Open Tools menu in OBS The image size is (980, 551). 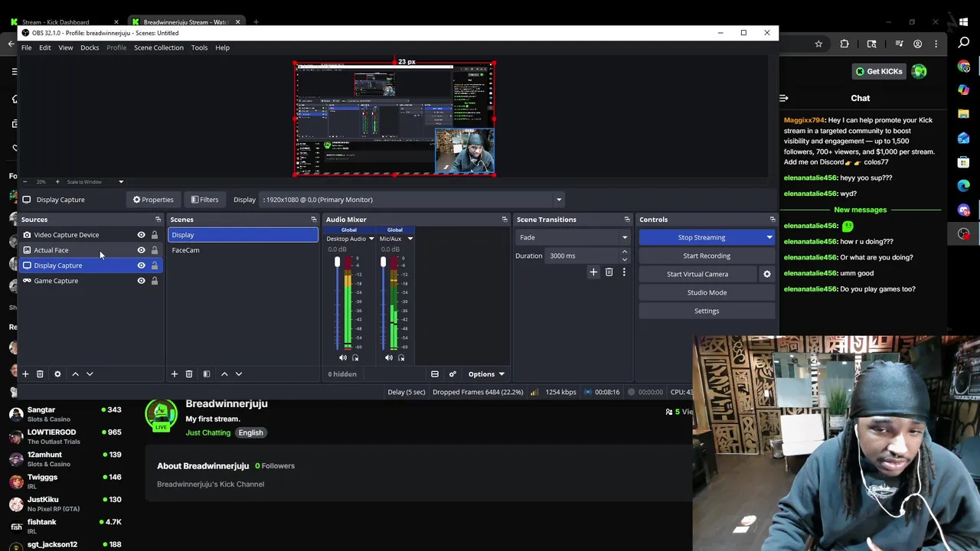pos(199,47)
